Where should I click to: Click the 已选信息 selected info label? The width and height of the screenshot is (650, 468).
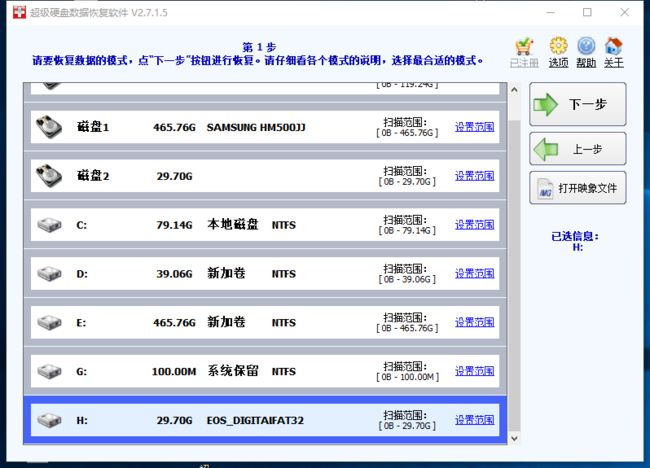[x=575, y=236]
